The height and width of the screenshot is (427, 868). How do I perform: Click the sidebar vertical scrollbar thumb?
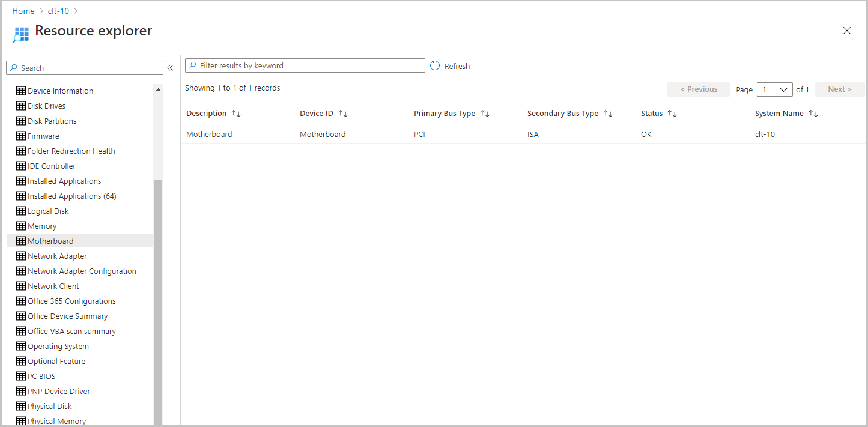click(158, 300)
